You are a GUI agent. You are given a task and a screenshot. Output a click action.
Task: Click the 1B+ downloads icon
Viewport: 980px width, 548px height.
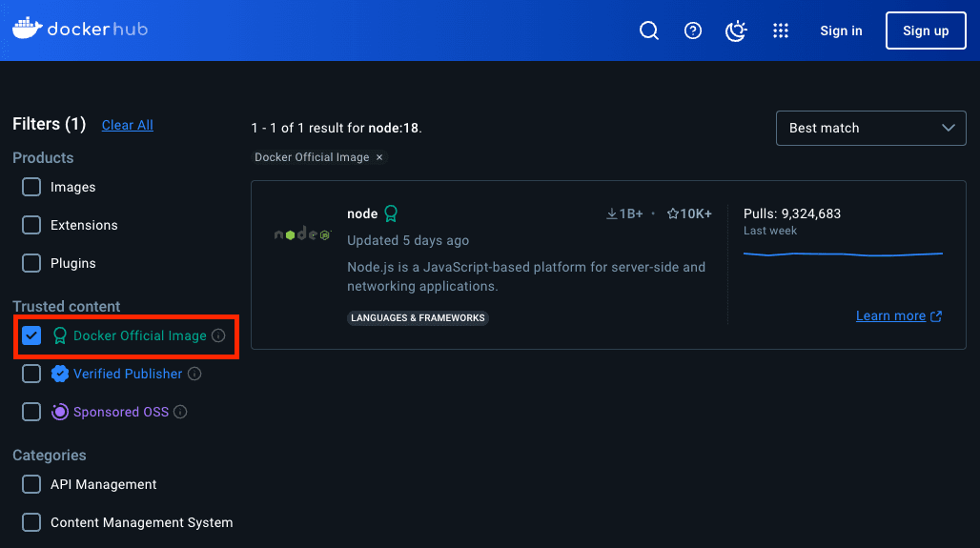(x=612, y=213)
